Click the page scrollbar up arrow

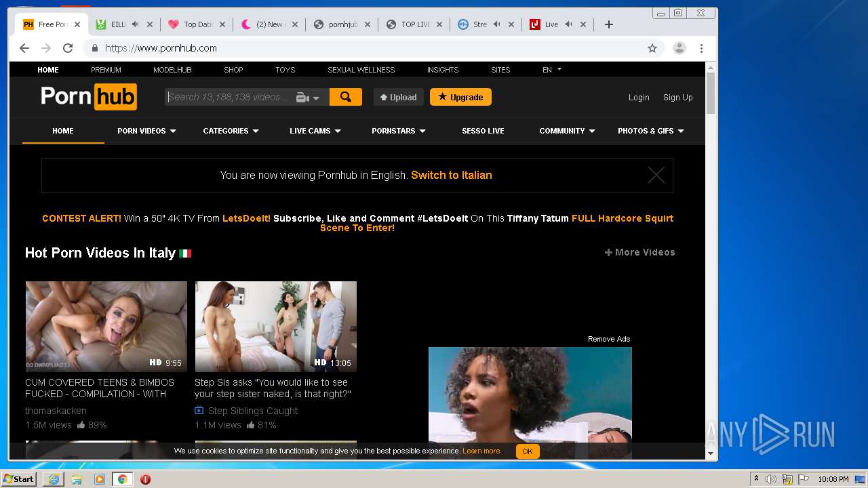click(711, 68)
